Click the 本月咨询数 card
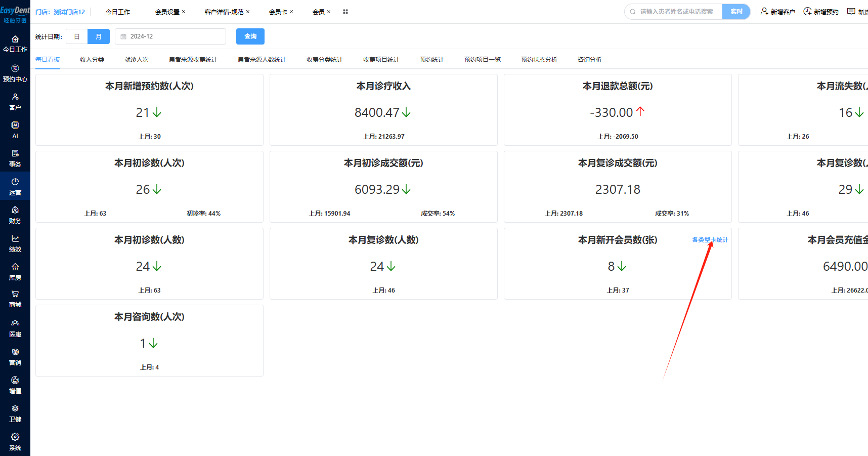868x456 pixels. coord(149,341)
